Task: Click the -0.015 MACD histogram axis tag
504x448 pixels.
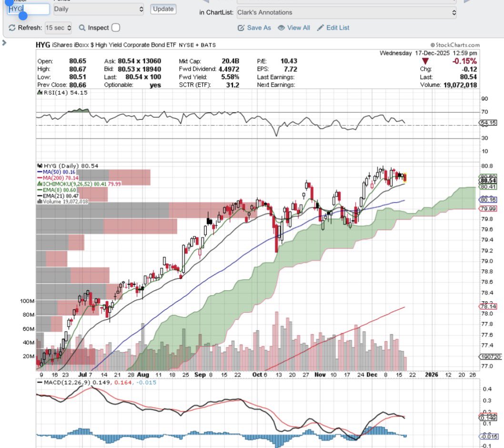Action: tap(489, 437)
